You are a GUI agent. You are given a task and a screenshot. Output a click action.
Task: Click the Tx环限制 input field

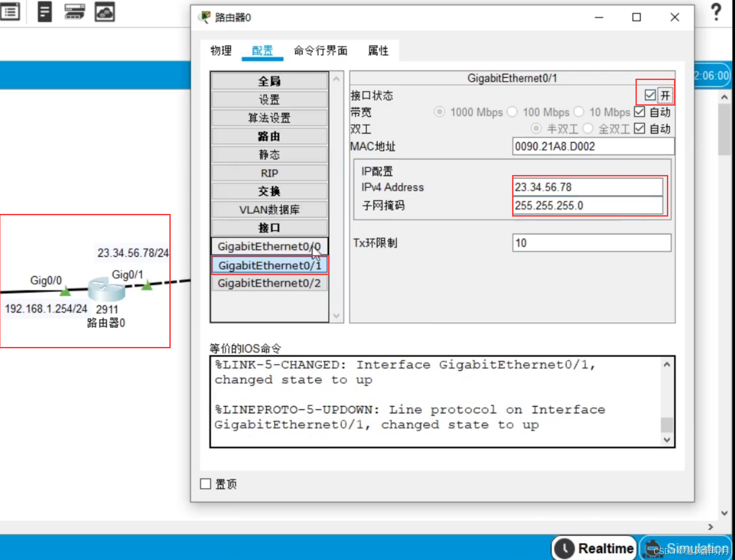click(592, 243)
